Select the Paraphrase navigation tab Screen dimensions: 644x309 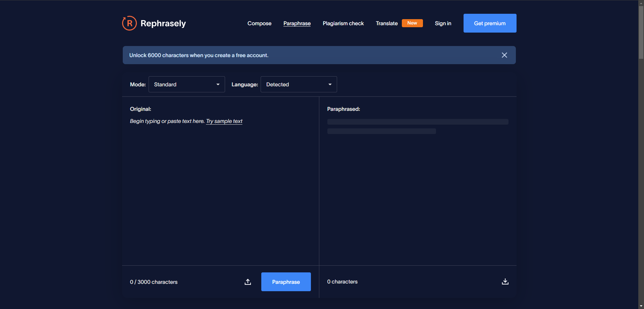(297, 24)
